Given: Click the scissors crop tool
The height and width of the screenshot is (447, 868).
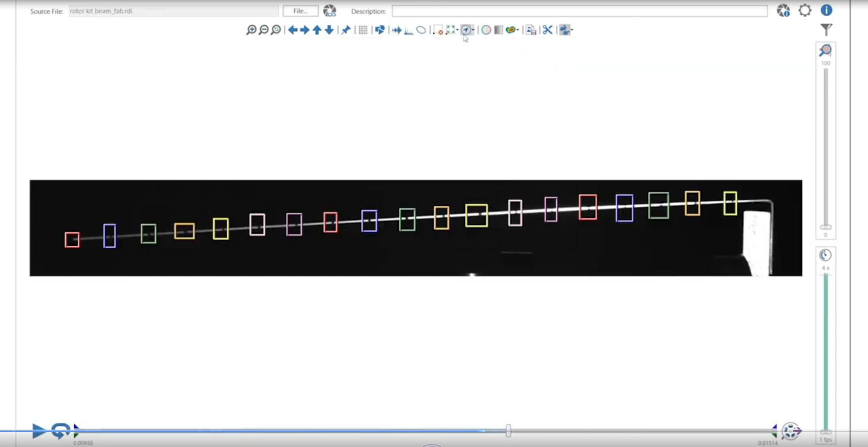Looking at the screenshot, I should [548, 30].
